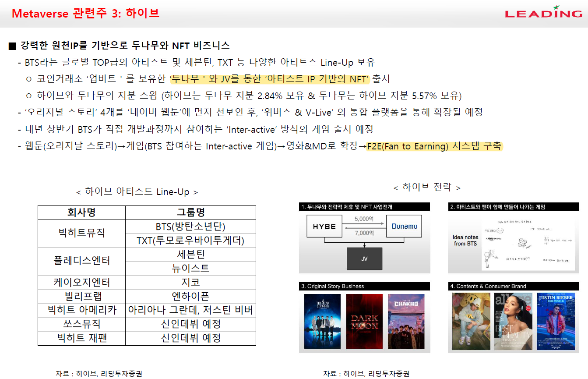Click '신인데뷔 예정' in the 쏘스뮤직 row
This screenshot has height=379, width=588.
190,324
